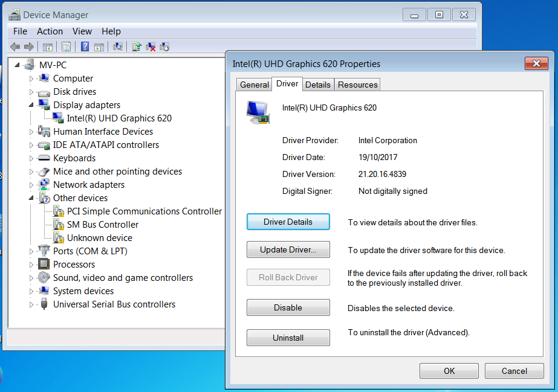Select the Driver tab
The height and width of the screenshot is (392, 558).
(x=287, y=83)
